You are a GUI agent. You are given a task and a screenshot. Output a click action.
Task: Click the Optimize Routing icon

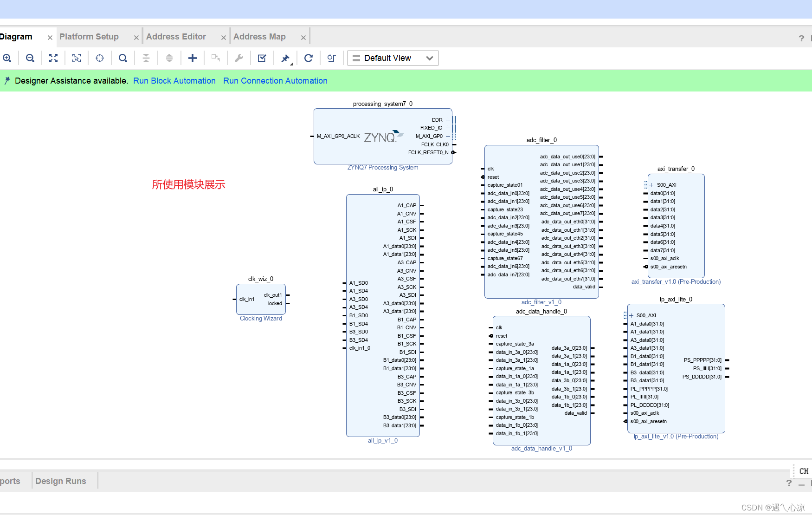[332, 58]
